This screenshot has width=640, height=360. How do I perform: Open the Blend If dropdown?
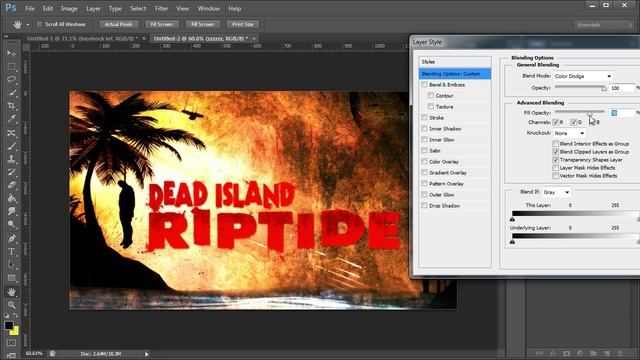[x=557, y=192]
